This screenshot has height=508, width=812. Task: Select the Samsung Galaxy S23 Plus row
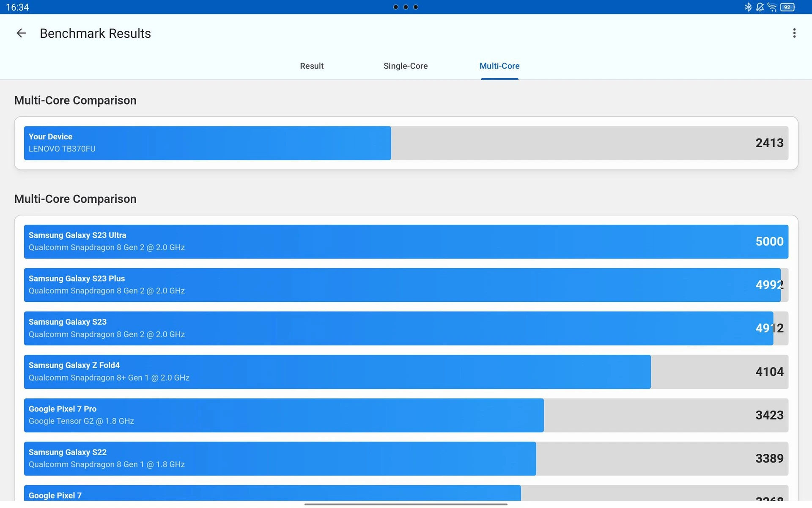click(x=406, y=285)
